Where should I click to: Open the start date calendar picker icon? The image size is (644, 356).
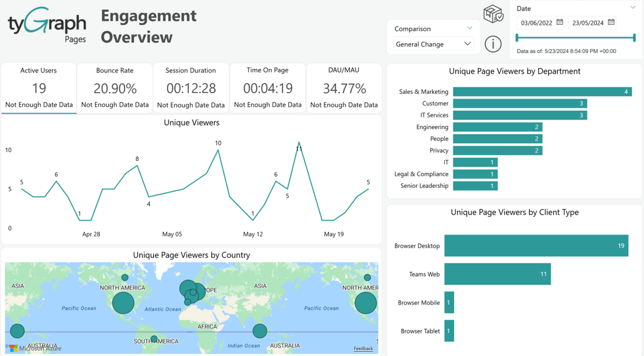560,22
